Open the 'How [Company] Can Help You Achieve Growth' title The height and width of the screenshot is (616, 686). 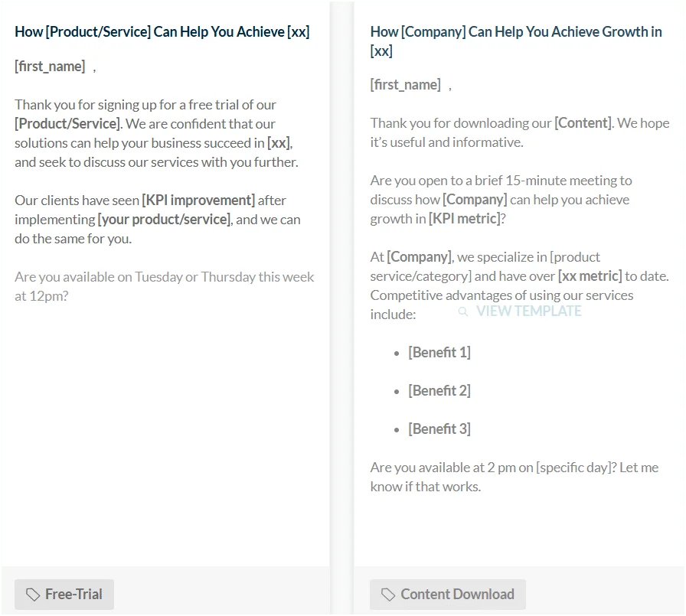pyautogui.click(x=516, y=41)
